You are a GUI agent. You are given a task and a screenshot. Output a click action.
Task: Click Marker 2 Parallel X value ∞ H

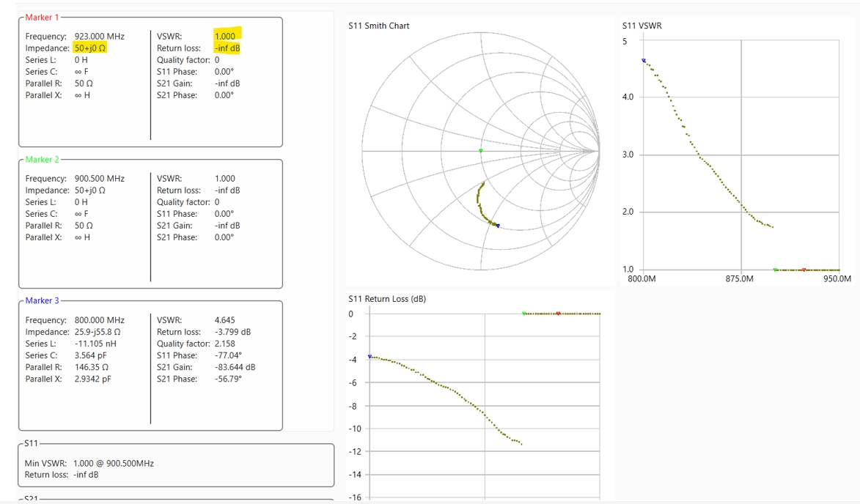82,237
